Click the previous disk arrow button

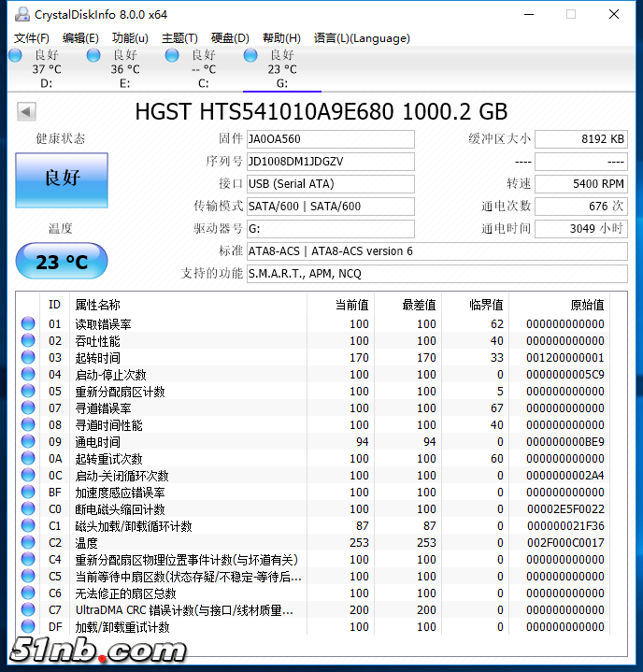pyautogui.click(x=26, y=112)
